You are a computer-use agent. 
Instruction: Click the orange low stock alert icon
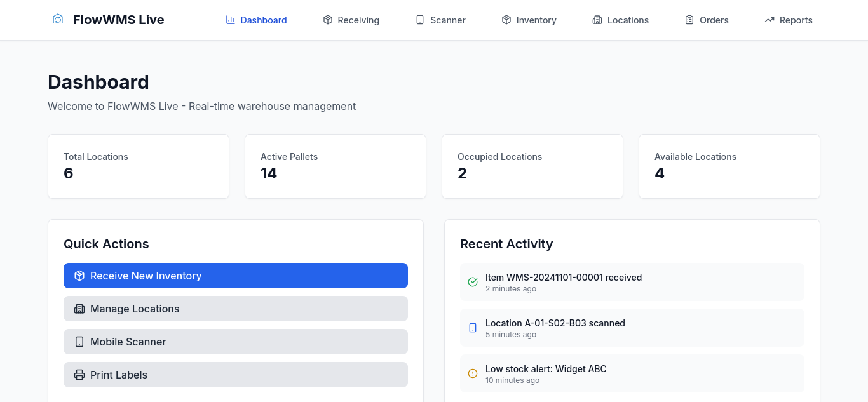473,373
